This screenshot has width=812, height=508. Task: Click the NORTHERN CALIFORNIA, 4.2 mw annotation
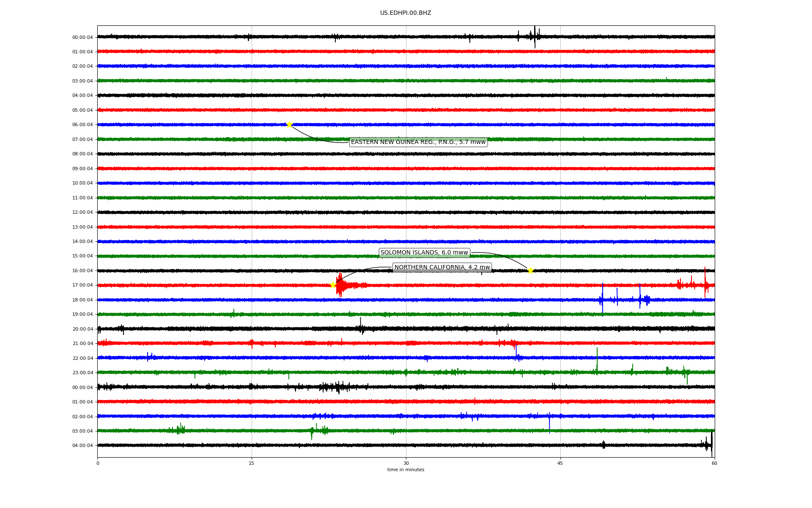(442, 268)
